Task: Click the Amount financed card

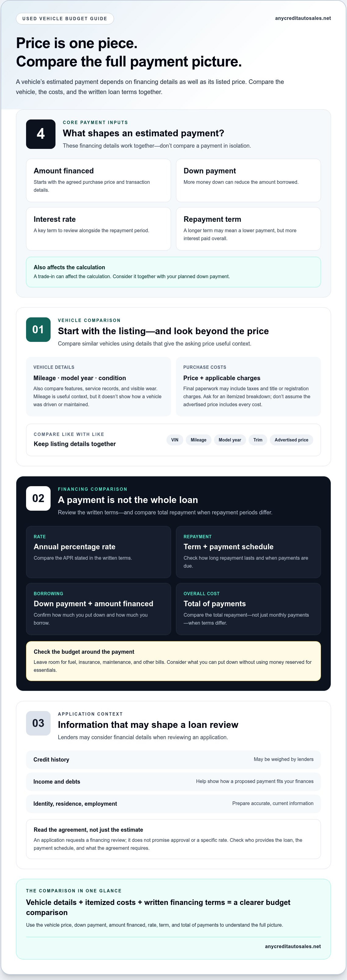Action: coord(98,180)
